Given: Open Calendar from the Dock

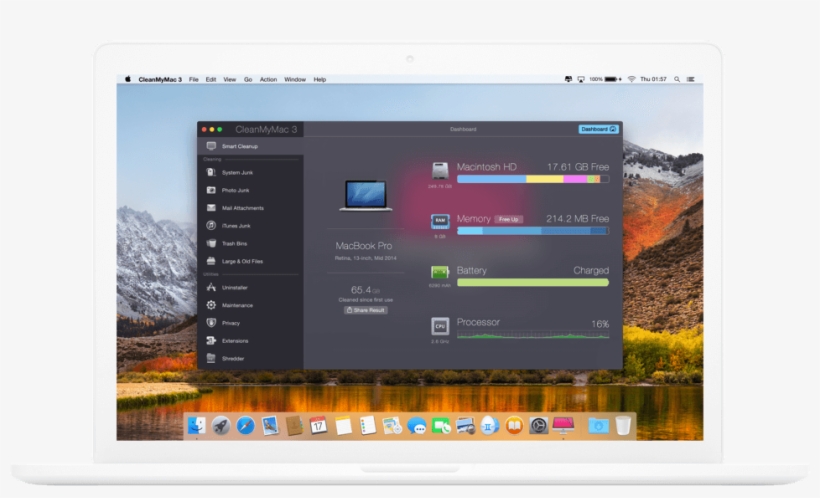Looking at the screenshot, I should tap(318, 426).
